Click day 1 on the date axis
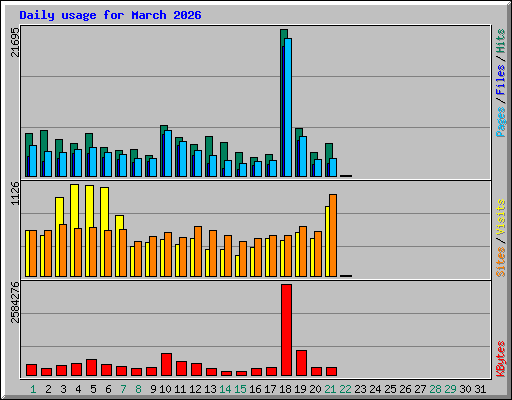This screenshot has width=512, height=400. click(x=33, y=389)
